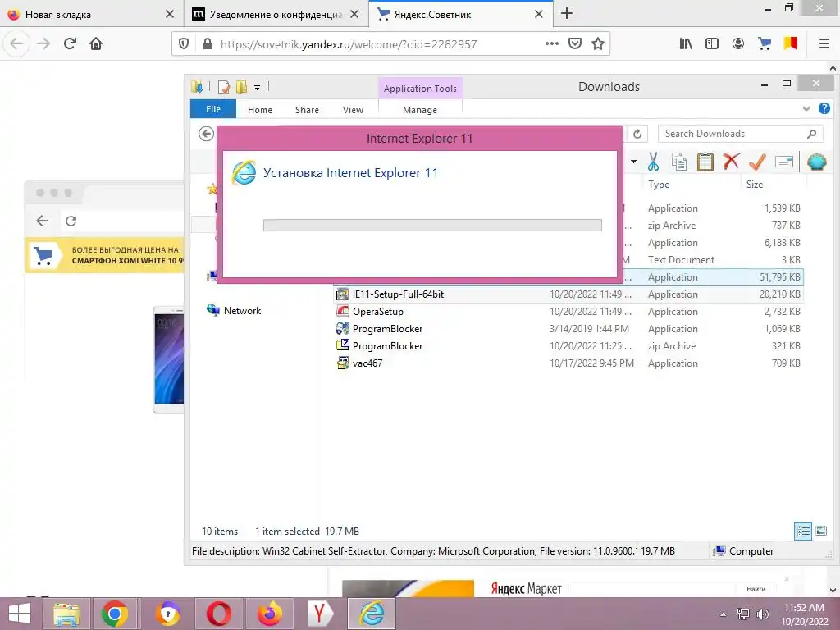Open a new Firefox tab
Image resolution: width=840 pixels, height=630 pixels.
pyautogui.click(x=567, y=13)
